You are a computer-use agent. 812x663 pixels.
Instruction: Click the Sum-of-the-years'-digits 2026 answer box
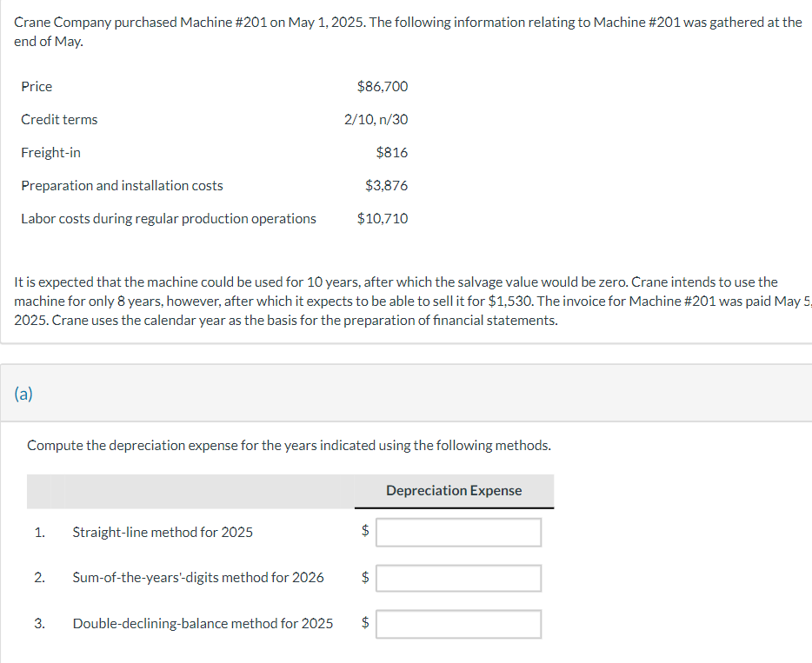[458, 578]
